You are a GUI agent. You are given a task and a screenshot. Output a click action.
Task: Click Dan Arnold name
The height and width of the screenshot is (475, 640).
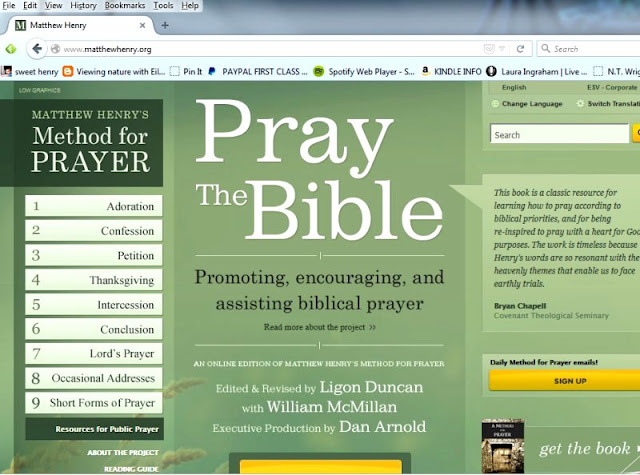point(382,426)
